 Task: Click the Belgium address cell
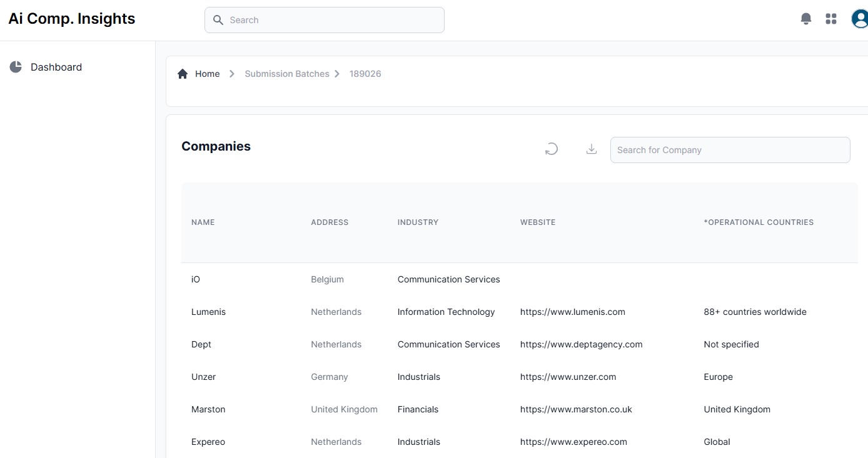[x=327, y=279]
